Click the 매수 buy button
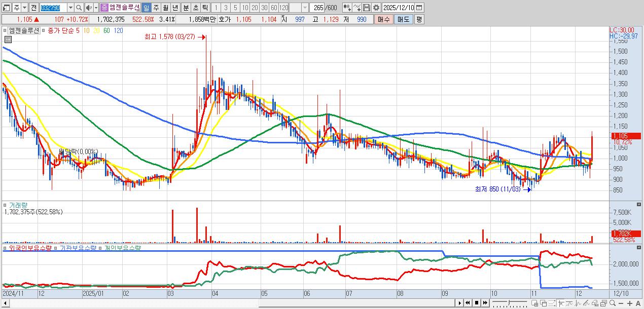 (x=383, y=19)
